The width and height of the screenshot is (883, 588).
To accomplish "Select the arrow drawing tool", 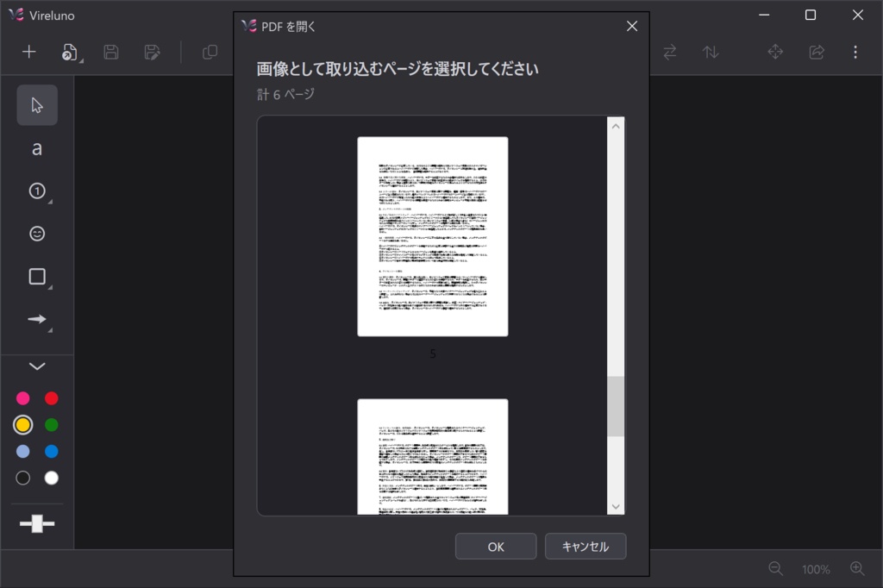I will pyautogui.click(x=37, y=319).
